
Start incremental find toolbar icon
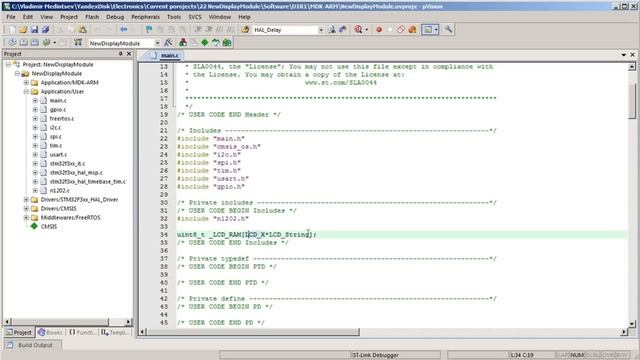pos(342,29)
